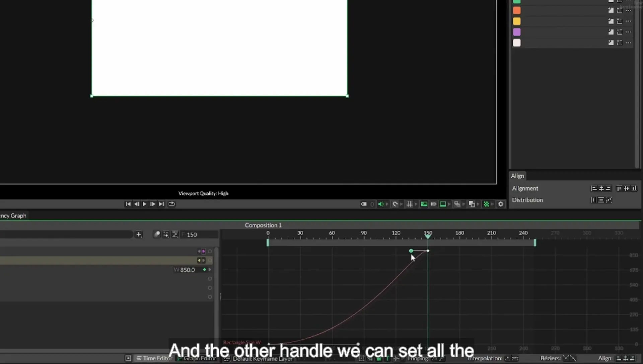The image size is (643, 364).
Task: Toggle audio speaker icon in viewport bar
Action: 380,204
